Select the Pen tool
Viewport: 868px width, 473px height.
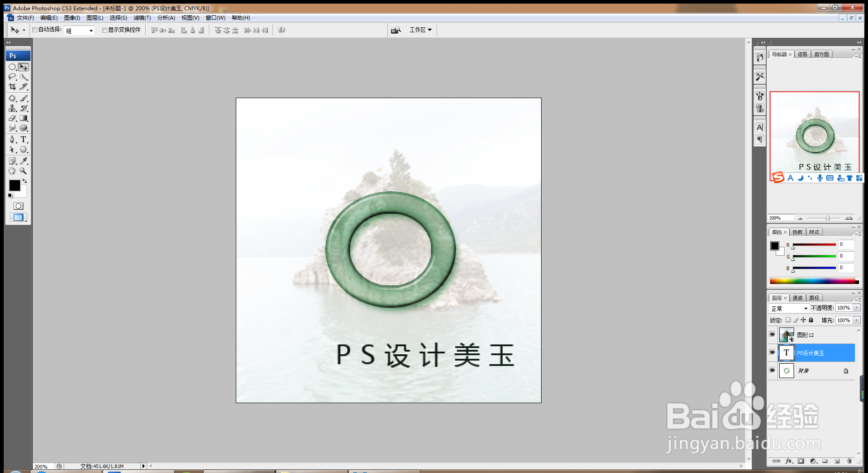(12, 139)
